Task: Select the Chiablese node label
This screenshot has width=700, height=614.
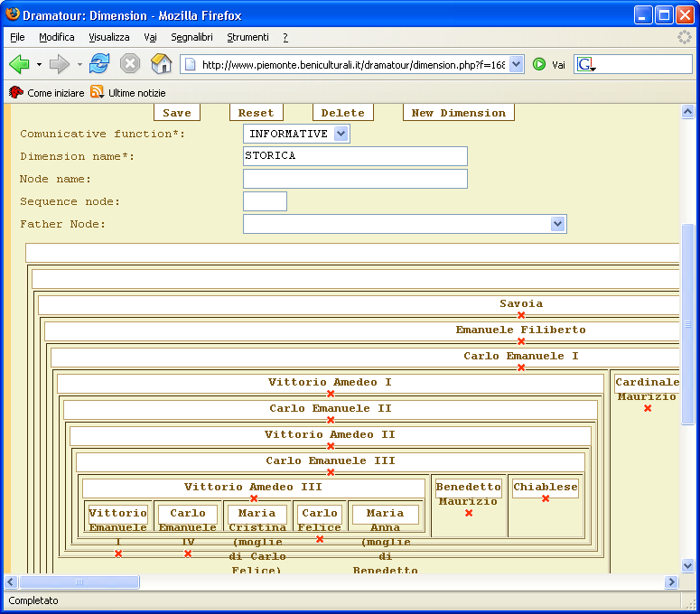Action: click(546, 487)
